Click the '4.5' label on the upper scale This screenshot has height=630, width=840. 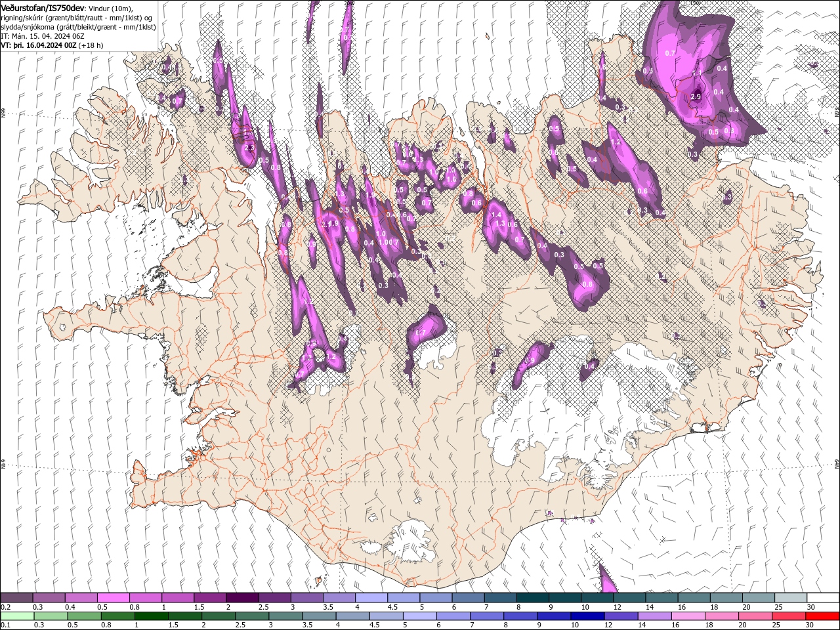(x=392, y=607)
